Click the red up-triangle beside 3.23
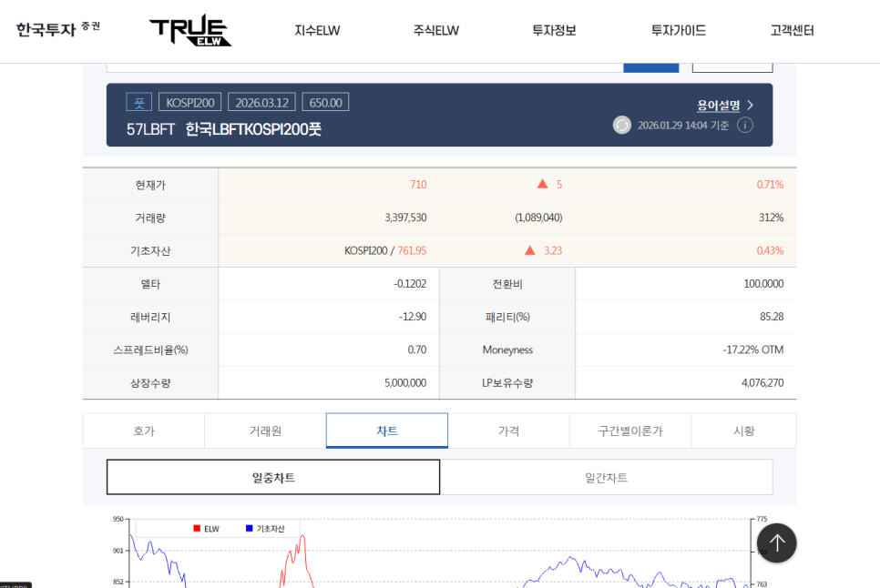This screenshot has height=588, width=880. coord(530,250)
